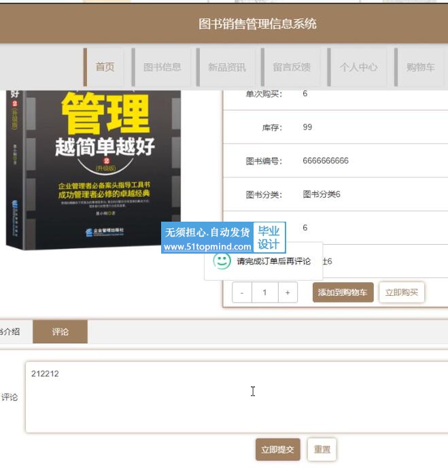The height and width of the screenshot is (476, 448).
Task: Click the 立即购买 button
Action: coord(402,292)
